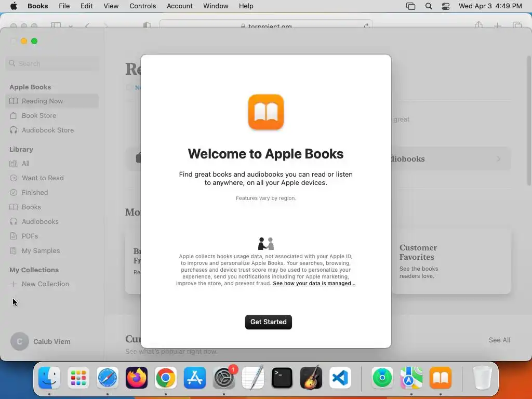Select Reading Now in the sidebar

tap(52, 101)
